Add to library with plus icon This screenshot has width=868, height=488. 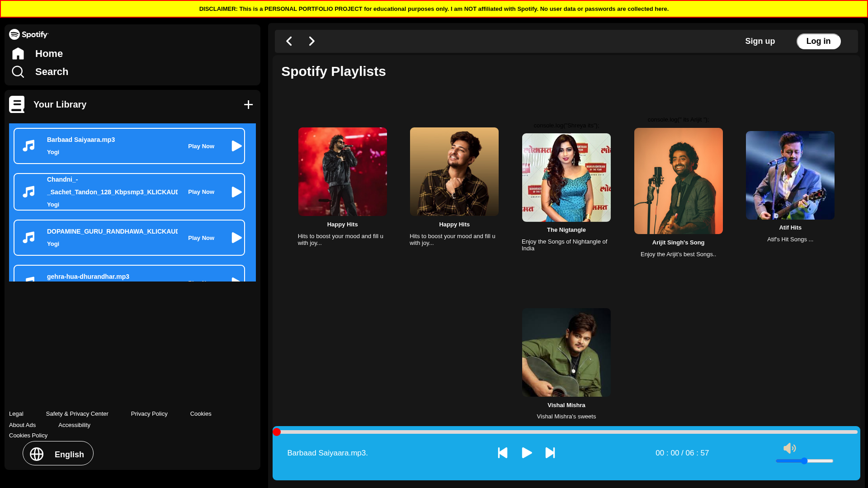click(248, 105)
